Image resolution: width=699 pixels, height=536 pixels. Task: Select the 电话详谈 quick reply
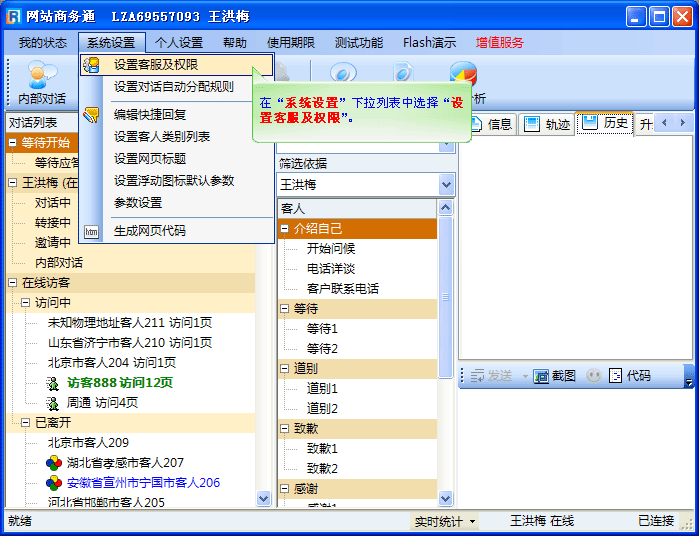tap(330, 268)
